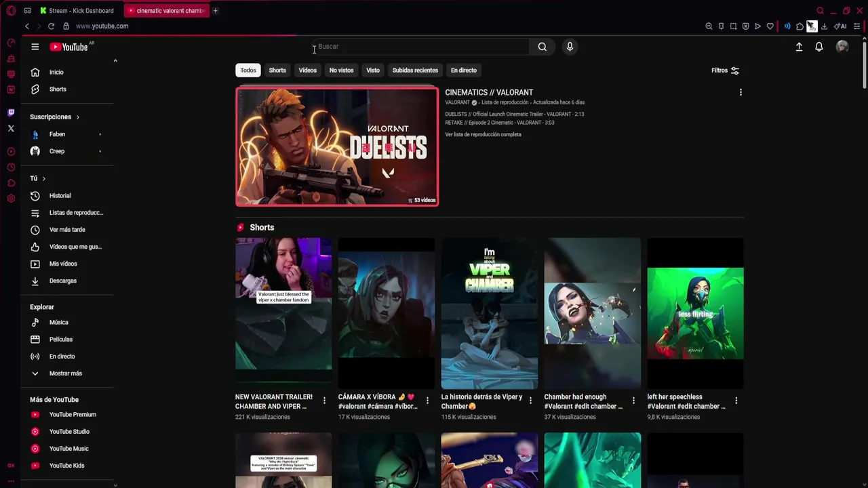This screenshot has width=868, height=488.
Task: Expand Mostrar más in Explorar
Action: [x=66, y=373]
